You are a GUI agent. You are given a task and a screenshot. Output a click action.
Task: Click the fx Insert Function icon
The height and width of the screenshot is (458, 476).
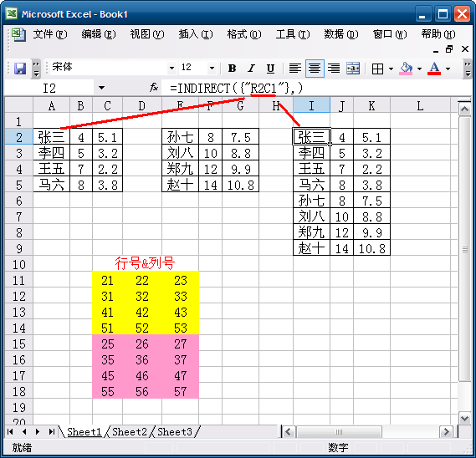point(154,88)
